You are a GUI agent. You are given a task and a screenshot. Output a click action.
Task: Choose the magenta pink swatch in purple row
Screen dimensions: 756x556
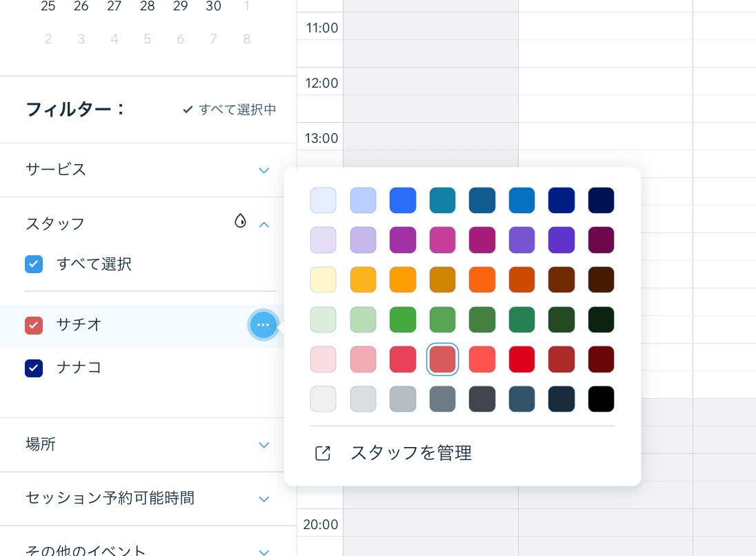click(442, 240)
